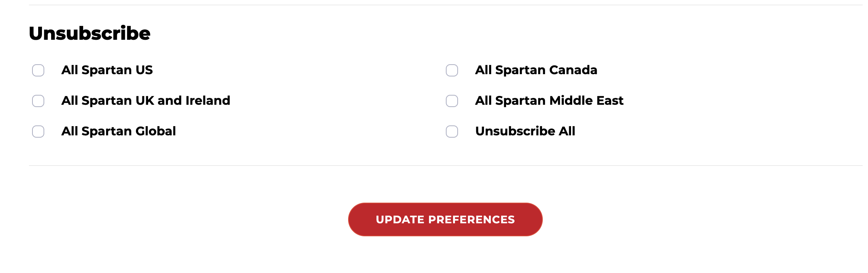The image size is (868, 273).
Task: Click the "All Spartan UK and Ireland" label
Action: tap(145, 101)
